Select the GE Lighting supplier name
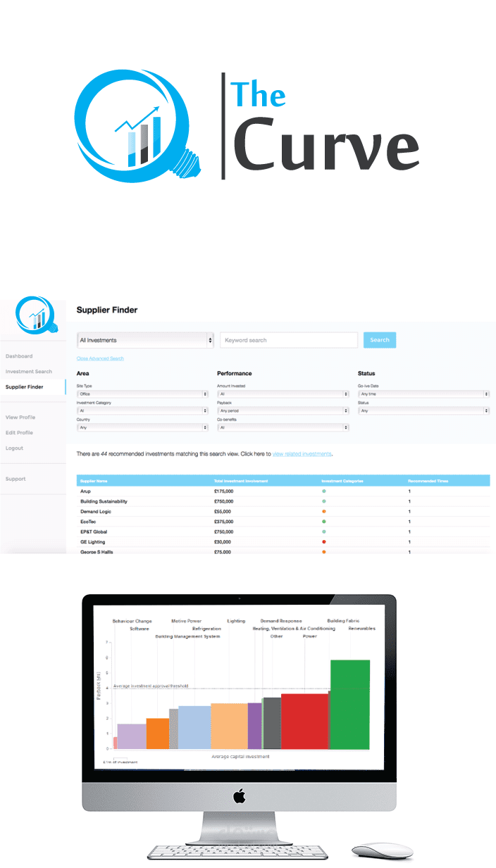Image resolution: width=496 pixels, height=868 pixels. point(93,542)
